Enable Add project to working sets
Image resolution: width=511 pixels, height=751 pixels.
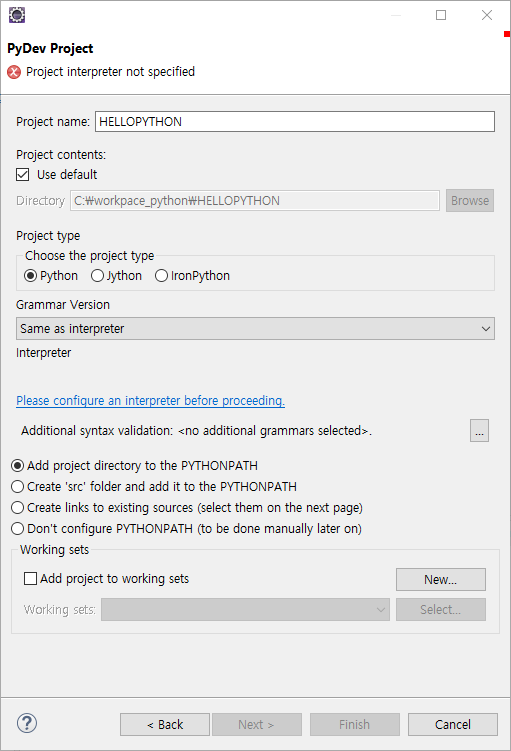pyautogui.click(x=106, y=579)
